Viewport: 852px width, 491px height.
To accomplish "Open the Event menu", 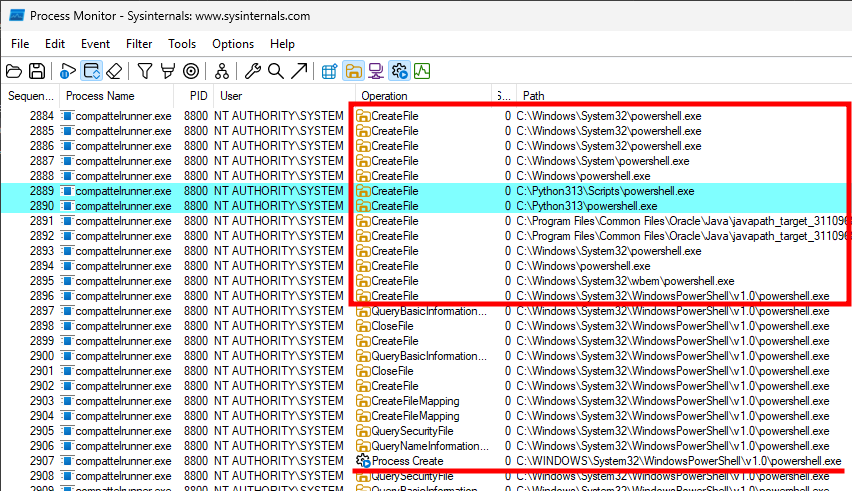I will point(95,44).
